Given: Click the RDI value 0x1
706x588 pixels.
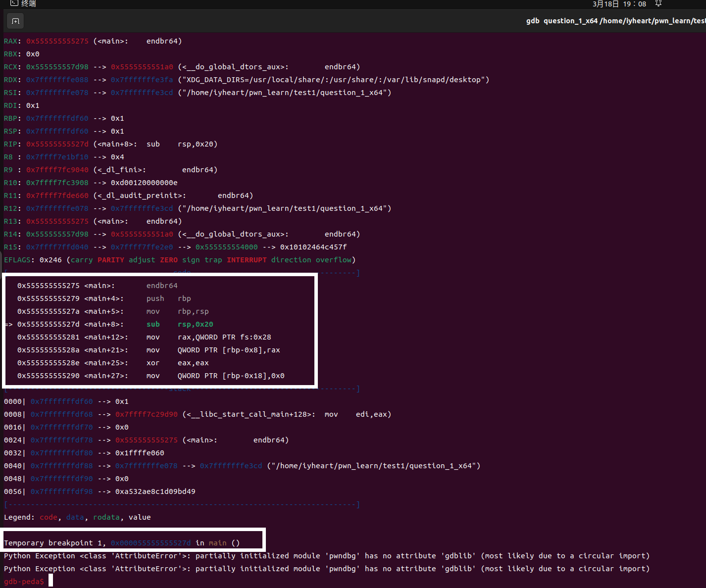Looking at the screenshot, I should click(x=33, y=105).
